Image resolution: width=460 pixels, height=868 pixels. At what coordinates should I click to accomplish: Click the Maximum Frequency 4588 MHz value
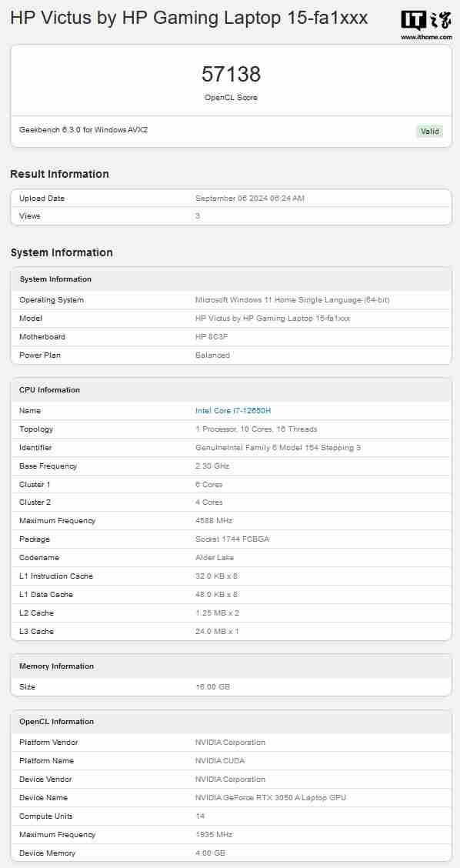pos(214,520)
